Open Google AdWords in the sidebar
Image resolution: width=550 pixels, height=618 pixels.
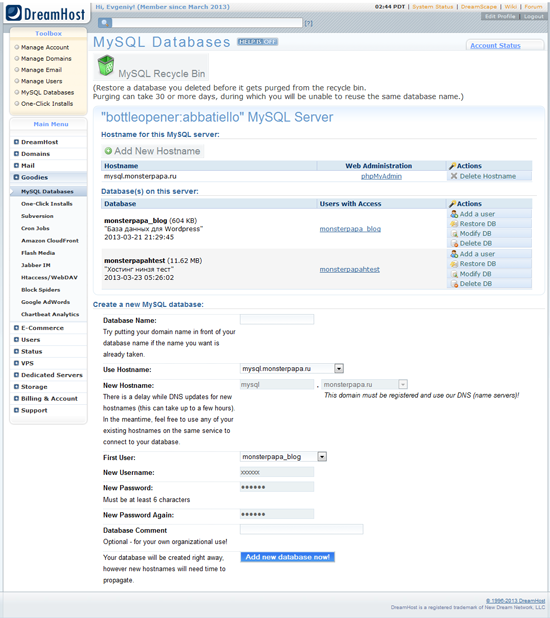[x=45, y=302]
